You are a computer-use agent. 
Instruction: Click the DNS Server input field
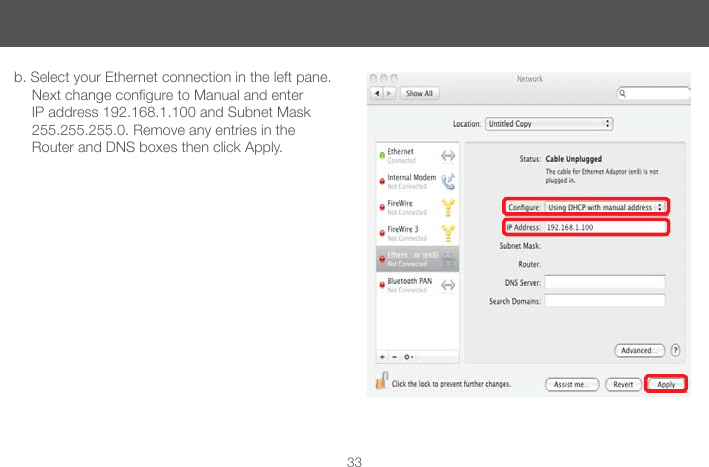[x=605, y=282]
